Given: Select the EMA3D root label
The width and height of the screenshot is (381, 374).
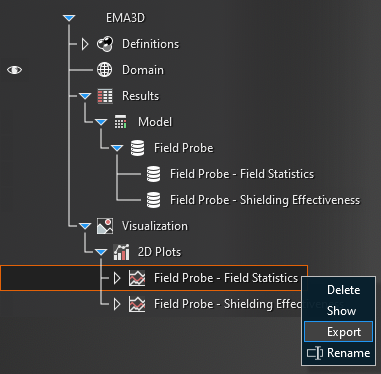Looking at the screenshot, I should click(125, 18).
